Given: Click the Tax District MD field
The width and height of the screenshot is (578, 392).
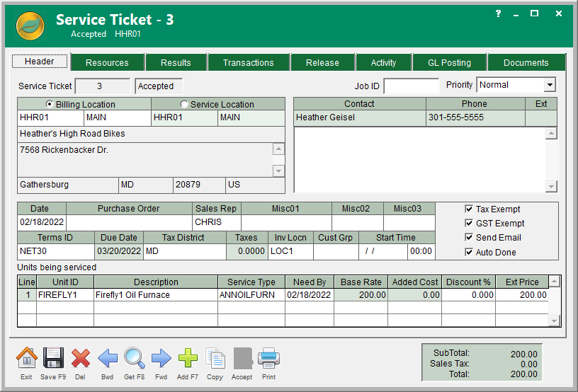Looking at the screenshot, I should [x=185, y=251].
